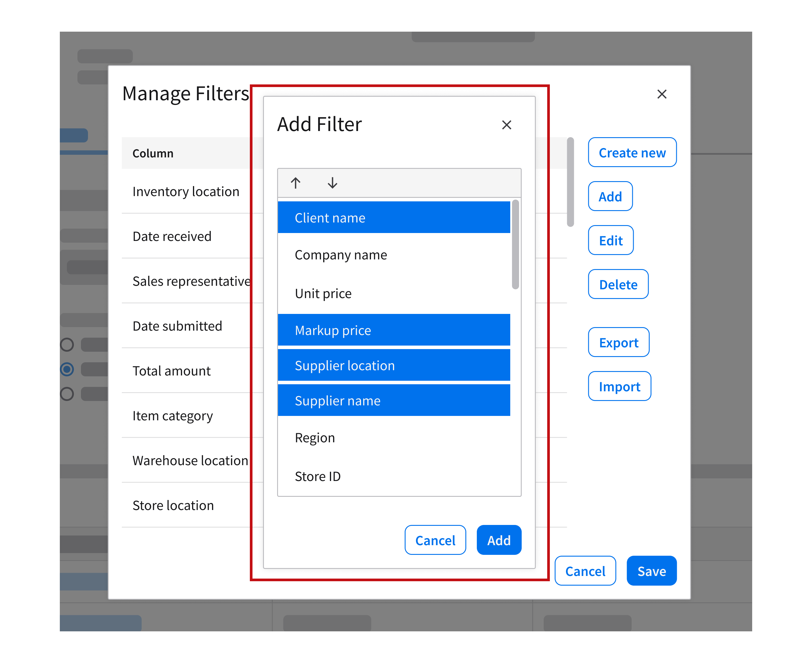Click the move down arrow icon
The image size is (812, 663).
point(332,183)
